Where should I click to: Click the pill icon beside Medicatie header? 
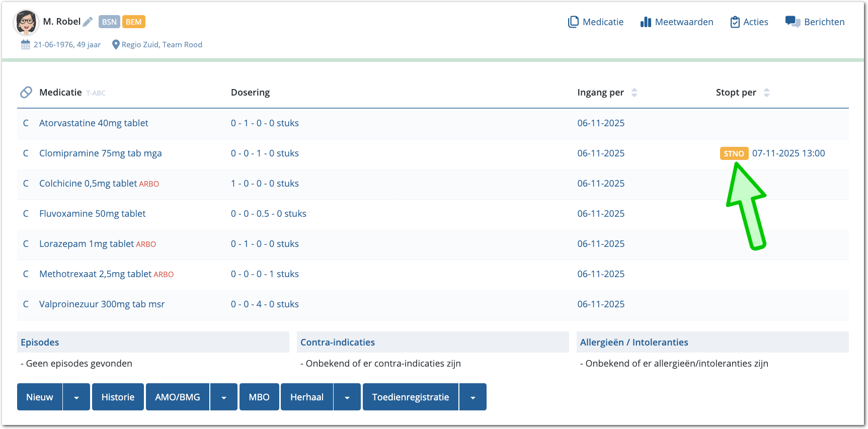click(26, 93)
